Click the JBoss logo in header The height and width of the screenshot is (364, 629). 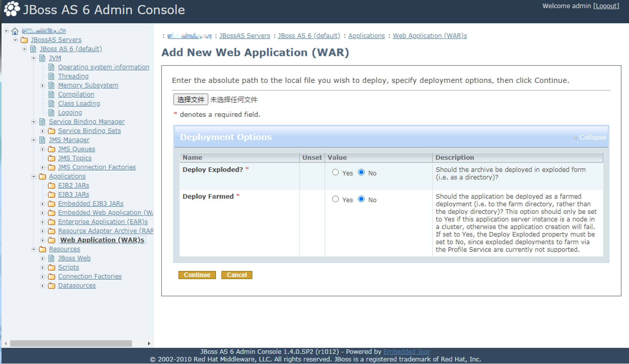(x=12, y=9)
